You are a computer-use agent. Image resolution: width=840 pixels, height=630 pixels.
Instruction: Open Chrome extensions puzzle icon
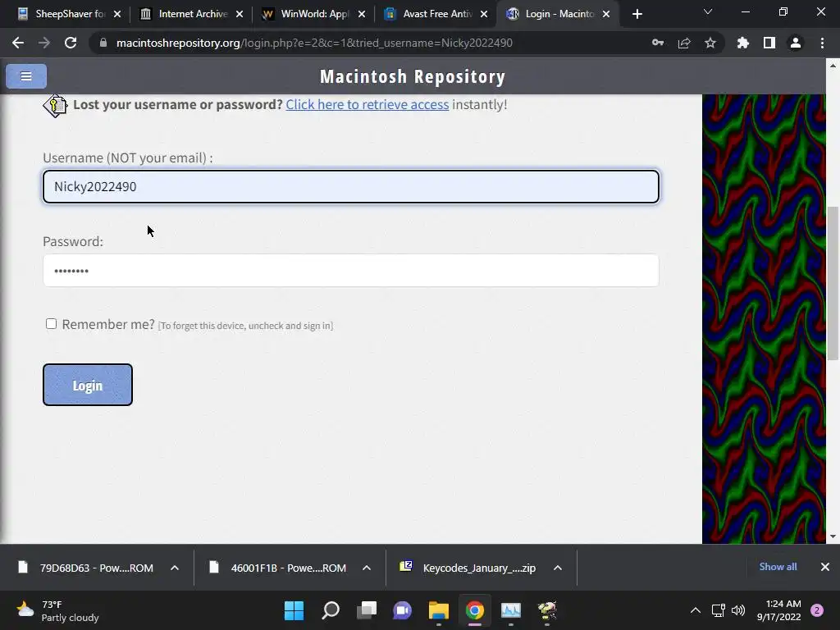[743, 43]
